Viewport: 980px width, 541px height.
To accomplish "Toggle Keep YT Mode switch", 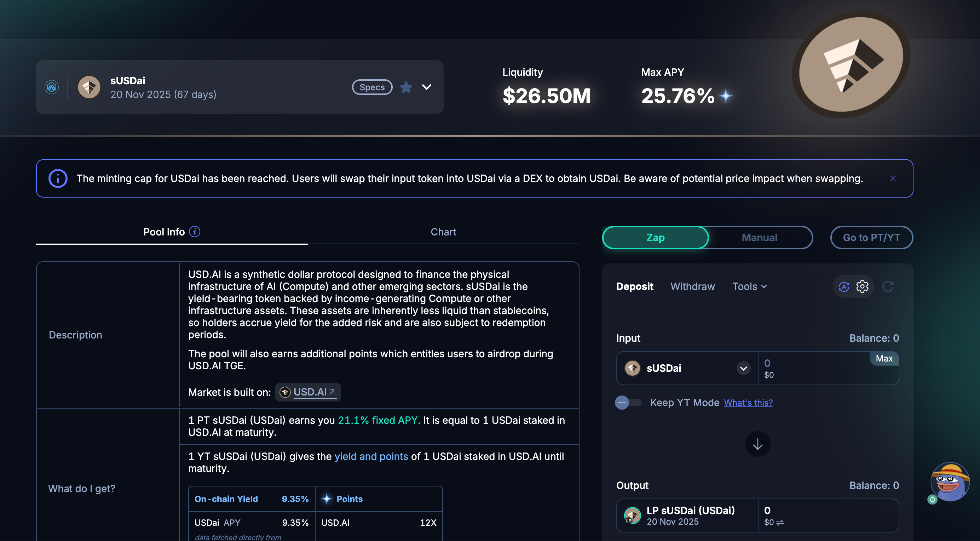I will (628, 403).
